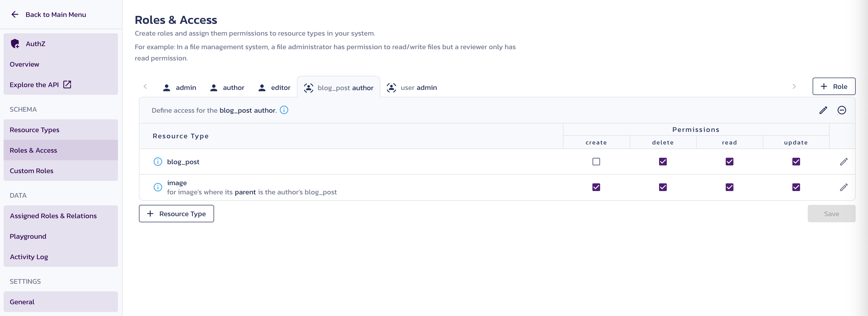
Task: Open Custom Roles section
Action: click(31, 170)
